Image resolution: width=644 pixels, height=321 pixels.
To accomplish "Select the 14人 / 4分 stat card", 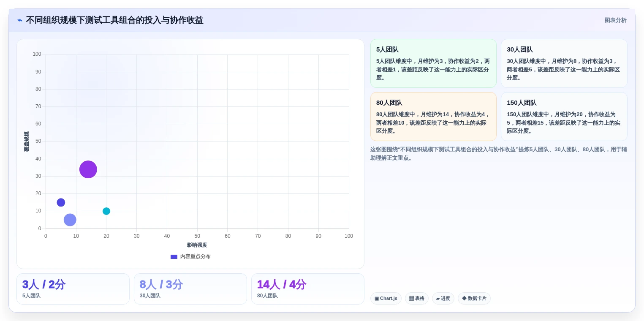I will (x=308, y=289).
